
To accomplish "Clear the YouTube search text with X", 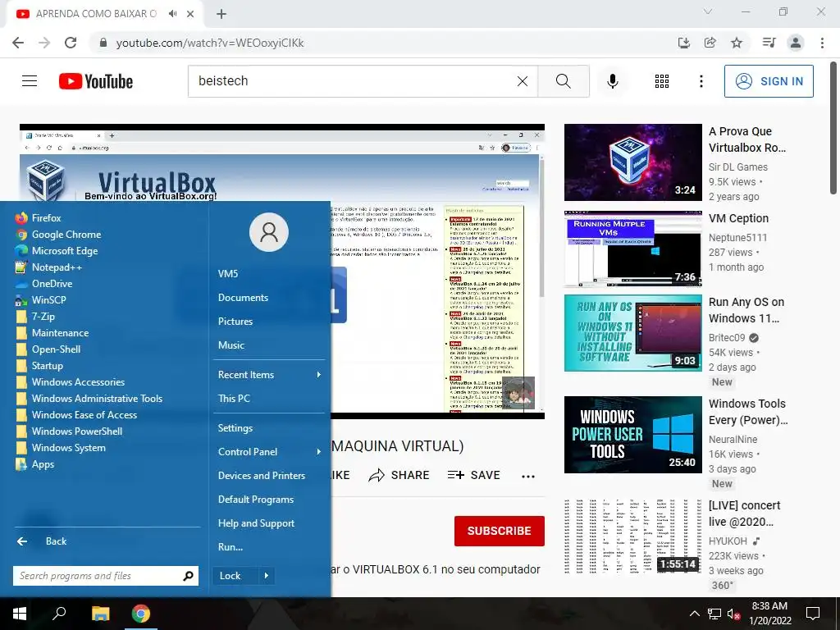I will (523, 81).
